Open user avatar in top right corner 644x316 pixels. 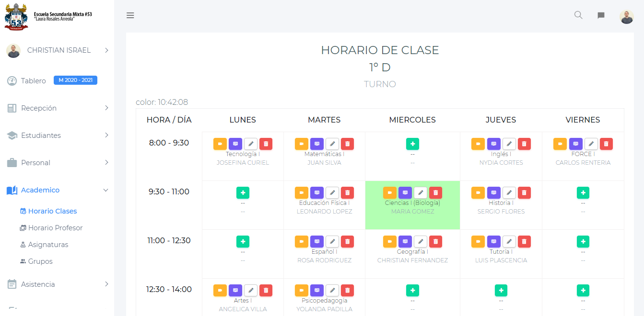(626, 16)
